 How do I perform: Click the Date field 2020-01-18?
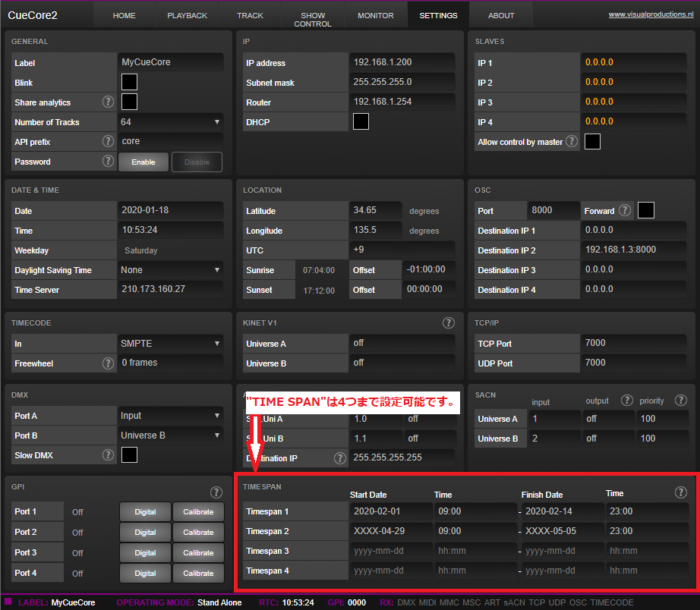point(171,209)
